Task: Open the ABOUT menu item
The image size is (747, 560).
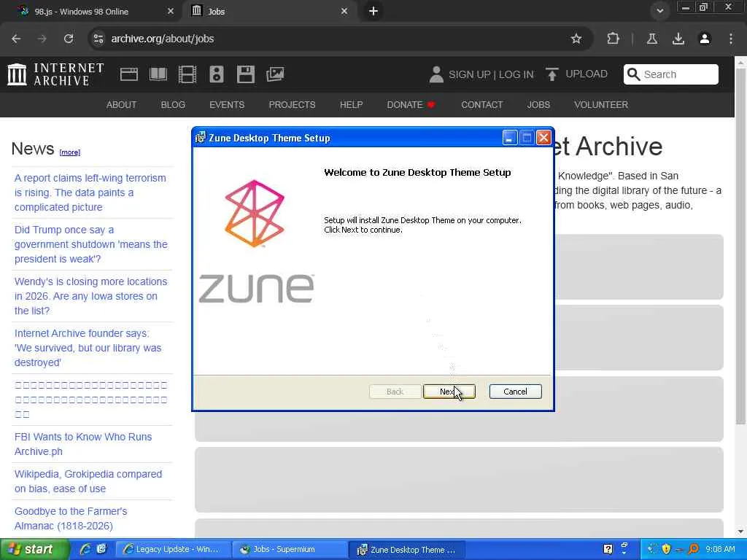Action: 122,105
